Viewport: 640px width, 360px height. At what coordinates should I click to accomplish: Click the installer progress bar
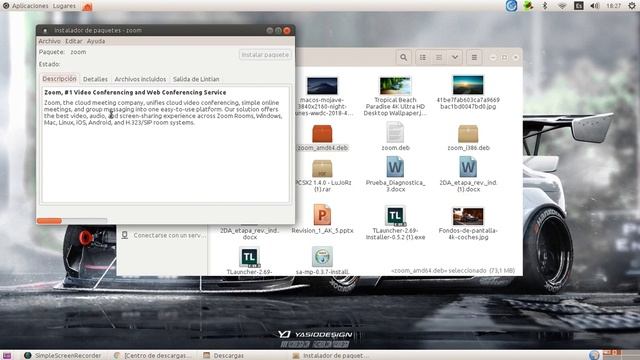(72, 221)
